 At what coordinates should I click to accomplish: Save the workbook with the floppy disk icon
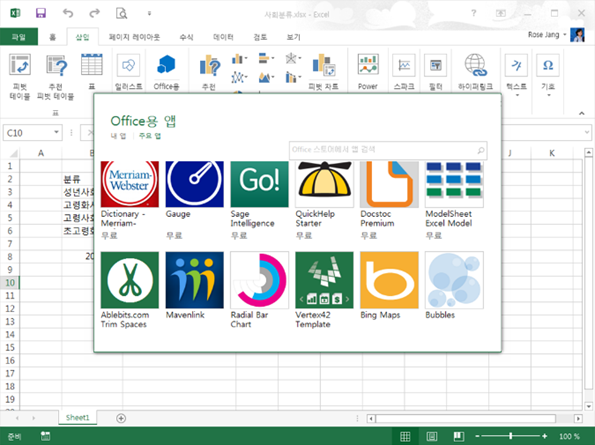[41, 13]
